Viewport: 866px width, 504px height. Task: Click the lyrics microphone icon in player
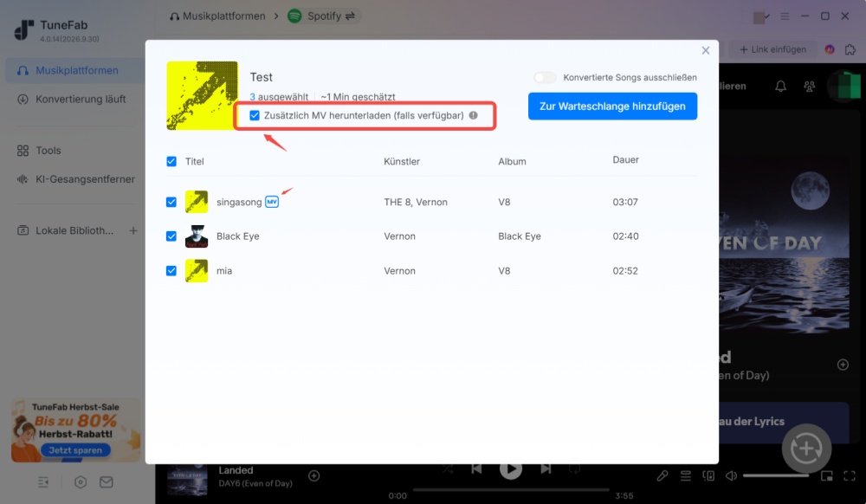(662, 475)
